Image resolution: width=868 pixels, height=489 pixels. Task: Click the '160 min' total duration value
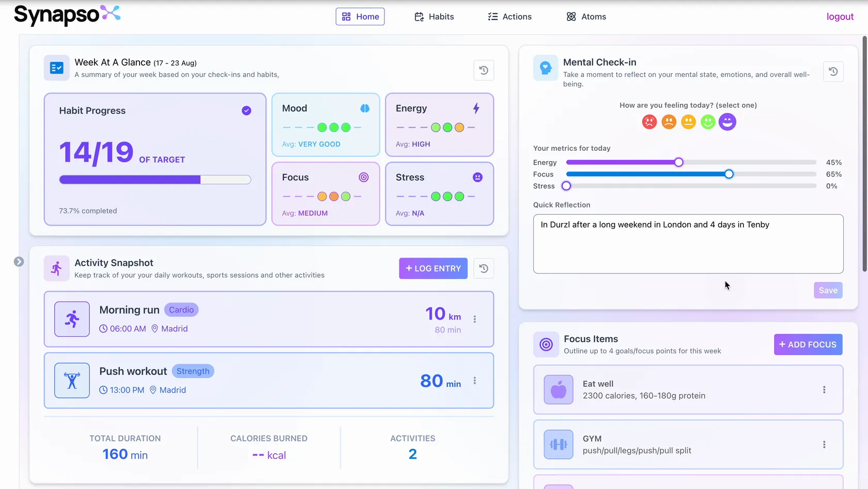125,454
